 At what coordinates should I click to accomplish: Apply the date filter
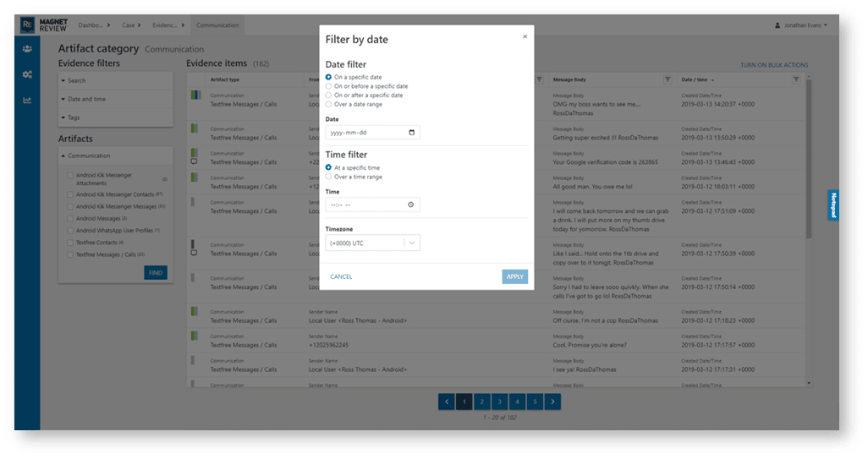[x=515, y=276]
